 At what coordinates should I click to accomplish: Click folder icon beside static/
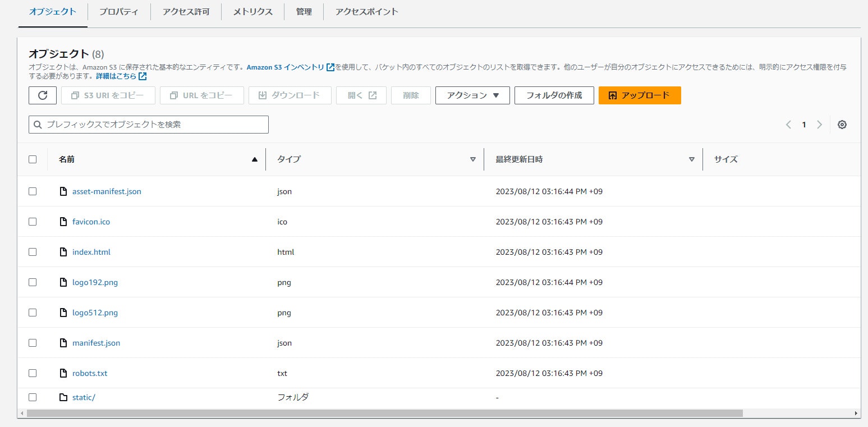(x=63, y=397)
